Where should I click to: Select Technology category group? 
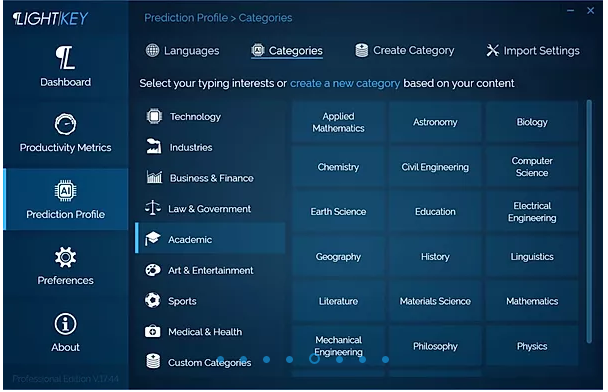click(x=210, y=116)
